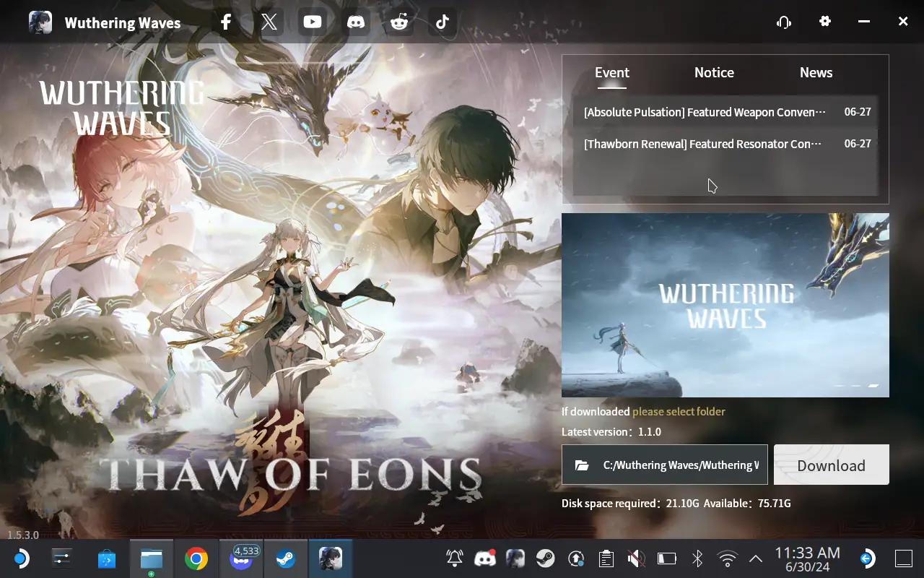This screenshot has width=924, height=578.
Task: Open the Reddit community icon
Action: click(x=399, y=22)
